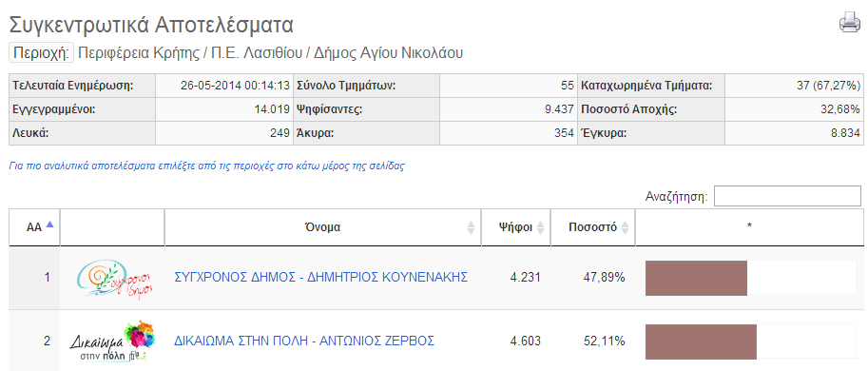Click the 52,11% percentage bar
Image resolution: width=868 pixels, height=371 pixels.
[701, 342]
